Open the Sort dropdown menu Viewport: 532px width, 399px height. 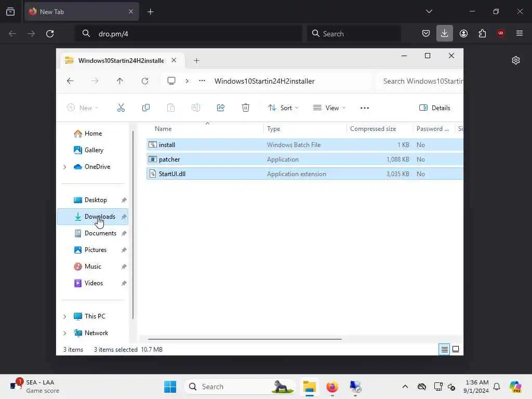point(283,108)
